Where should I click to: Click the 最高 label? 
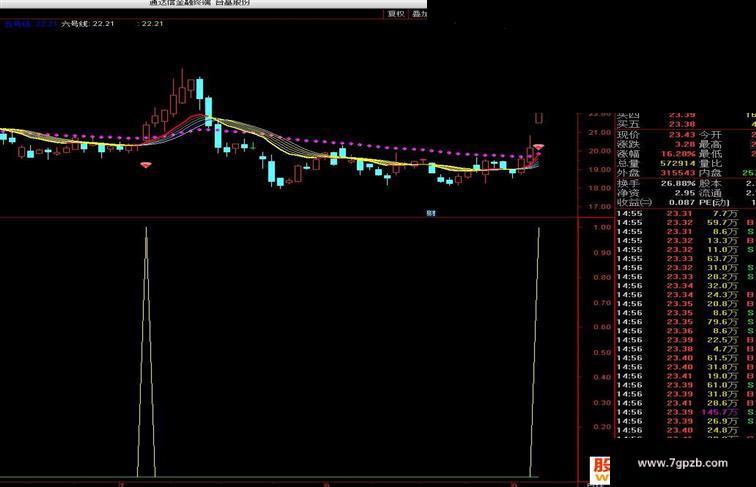click(x=710, y=144)
